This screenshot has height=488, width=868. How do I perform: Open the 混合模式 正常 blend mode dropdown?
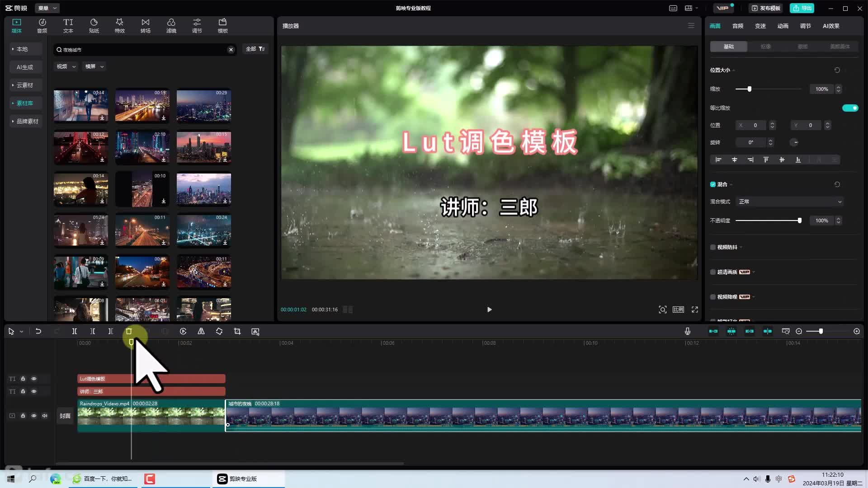pyautogui.click(x=790, y=202)
